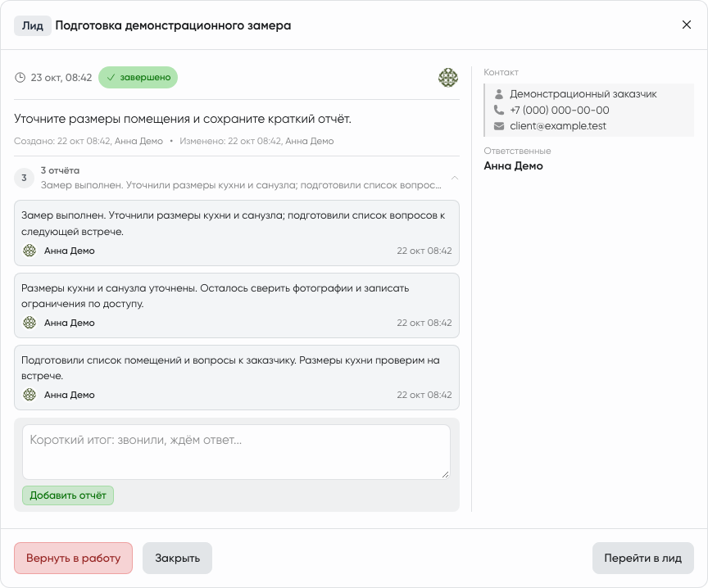The width and height of the screenshot is (708, 588).
Task: Click the first report text 'Замер выполнен. Уточнили размеры'
Action: [x=233, y=224]
